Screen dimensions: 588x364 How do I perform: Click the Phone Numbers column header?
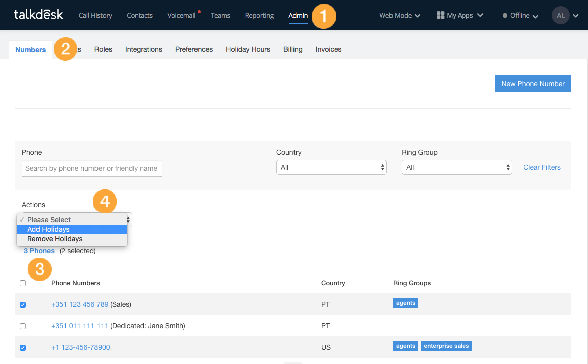click(75, 283)
